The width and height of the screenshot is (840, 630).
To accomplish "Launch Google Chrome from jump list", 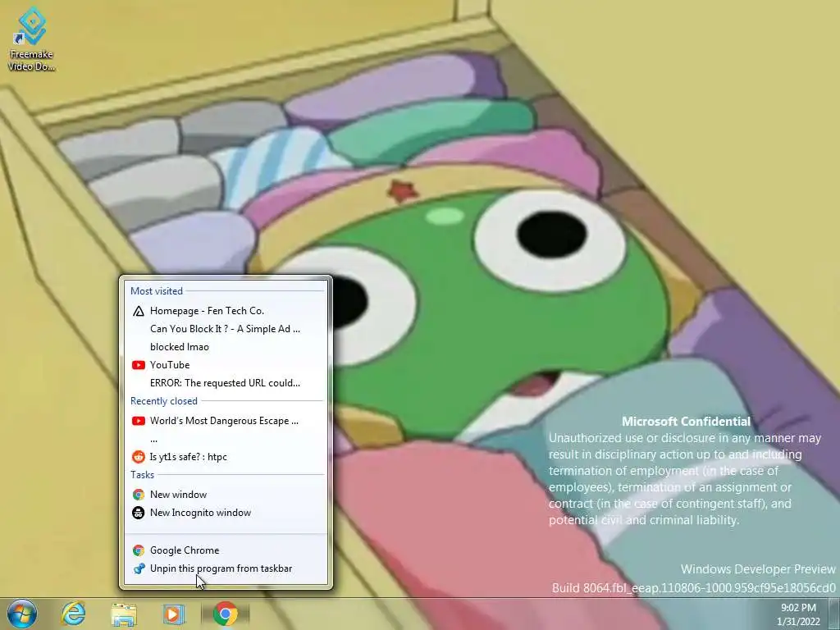I will [x=226, y=550].
